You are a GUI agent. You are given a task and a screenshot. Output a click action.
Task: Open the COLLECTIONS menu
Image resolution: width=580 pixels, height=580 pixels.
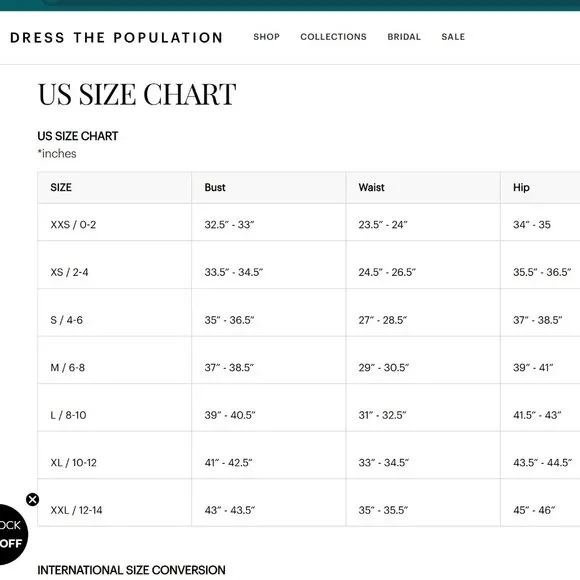[x=333, y=37]
